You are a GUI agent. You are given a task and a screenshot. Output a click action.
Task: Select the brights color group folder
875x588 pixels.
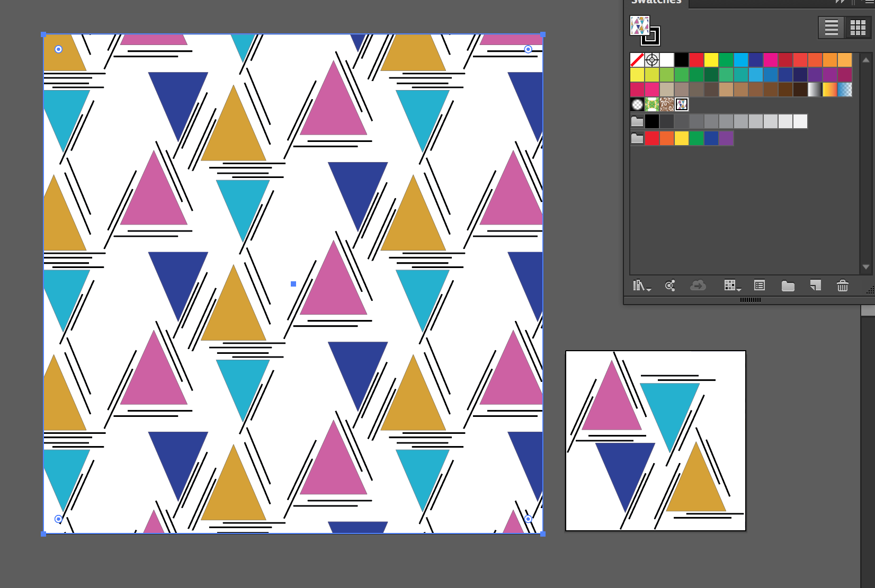(637, 138)
